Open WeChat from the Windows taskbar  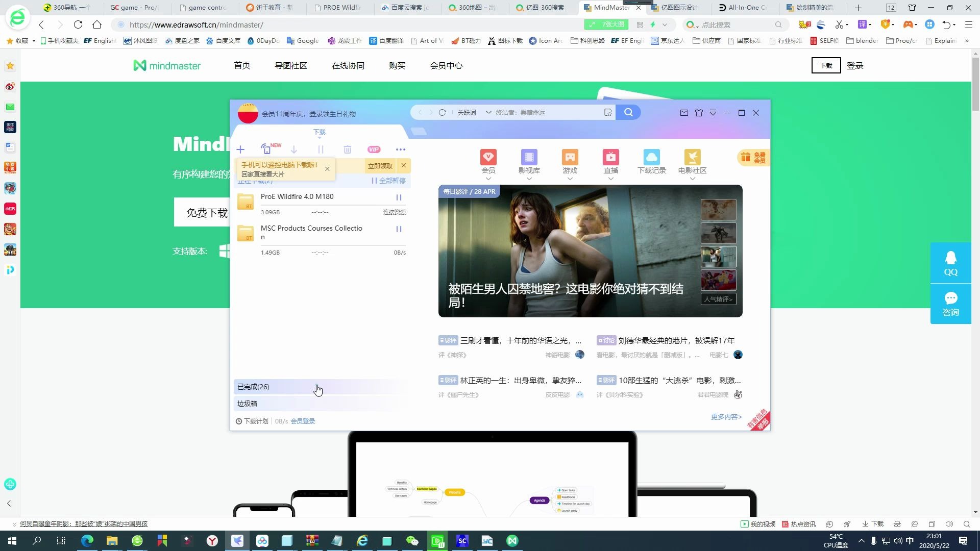[412, 541]
